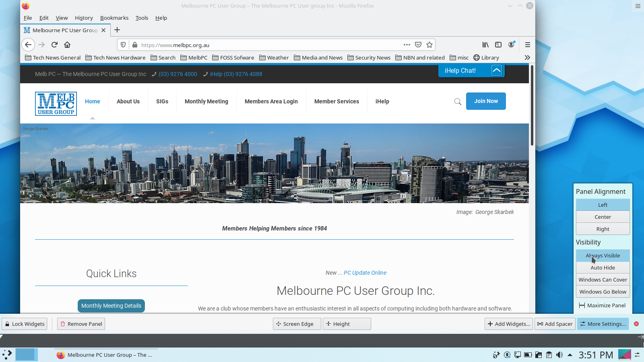Click the Join Now button
Screen dimensions: 644x362
click(486, 101)
